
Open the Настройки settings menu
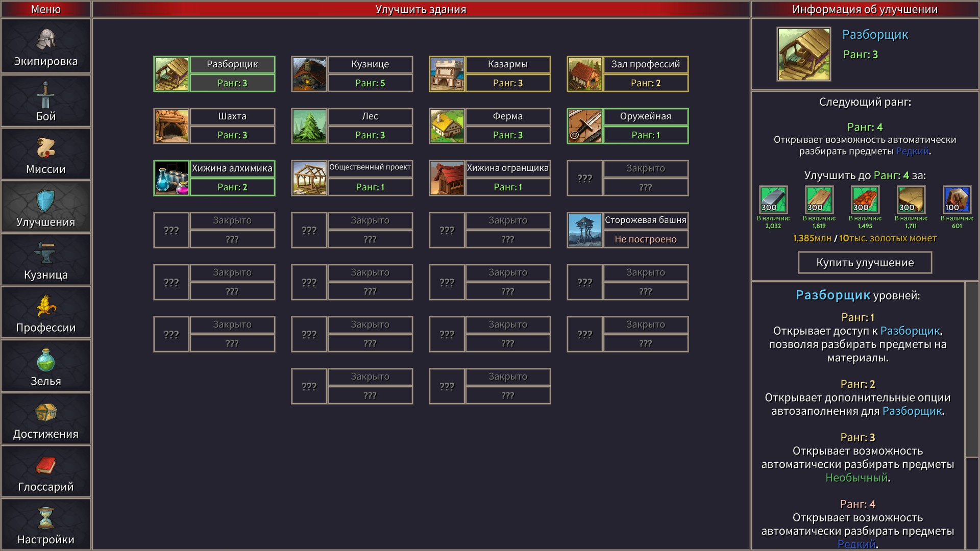coord(46,524)
